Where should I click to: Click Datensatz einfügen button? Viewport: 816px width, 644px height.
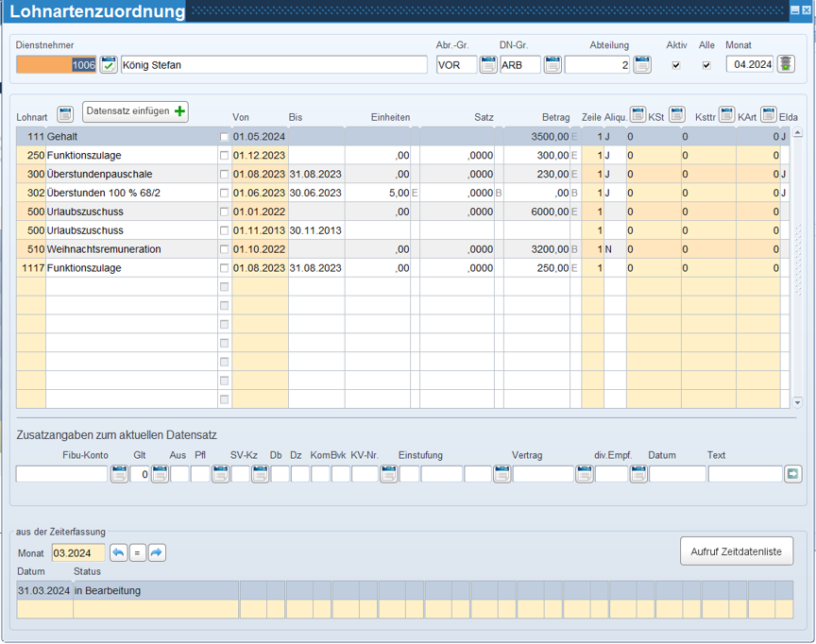pyautogui.click(x=135, y=111)
